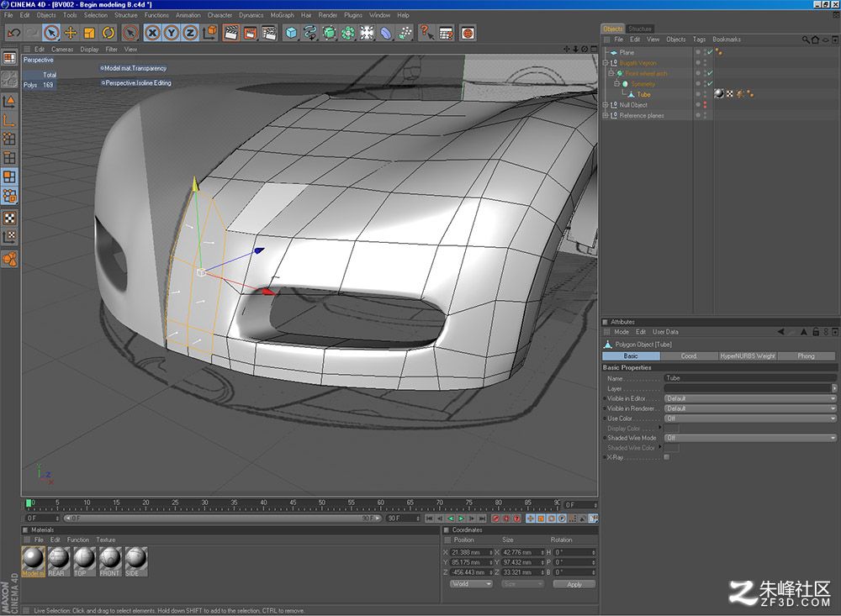Jump to the animation start

pos(429,519)
